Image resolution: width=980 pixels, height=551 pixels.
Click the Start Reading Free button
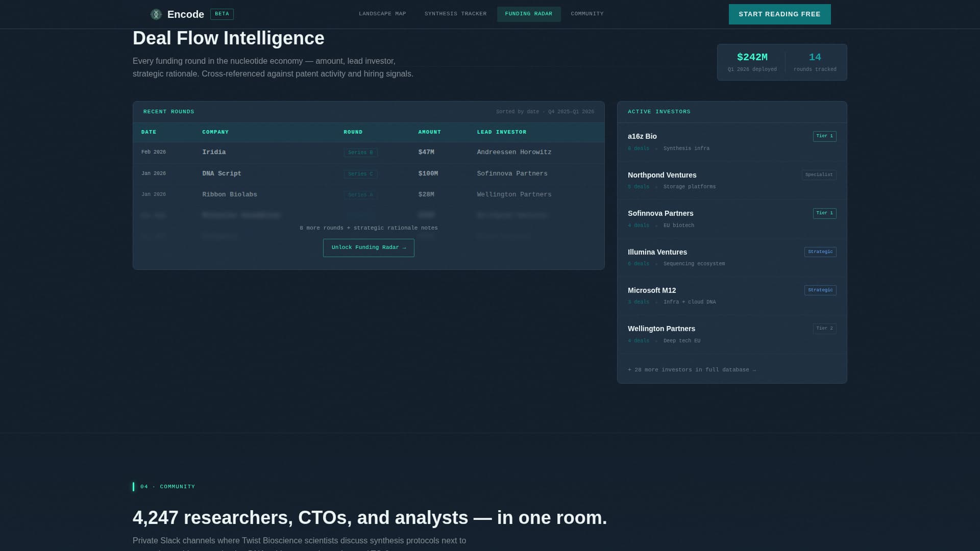779,14
